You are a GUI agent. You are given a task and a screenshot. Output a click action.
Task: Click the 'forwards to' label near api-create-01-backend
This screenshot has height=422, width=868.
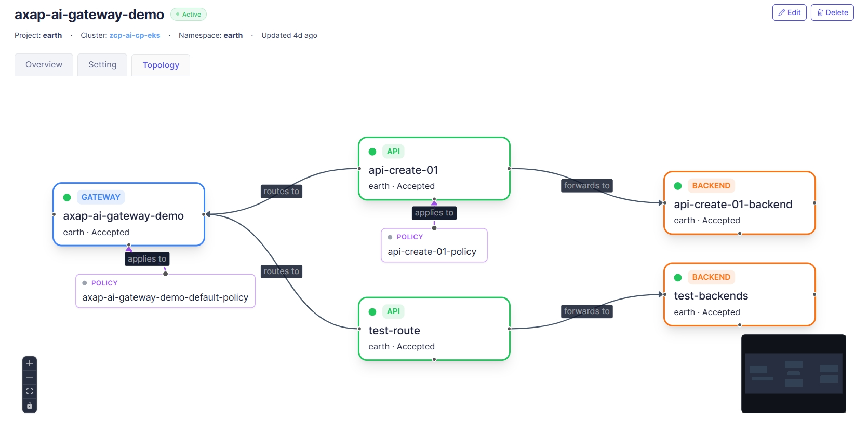click(x=587, y=186)
